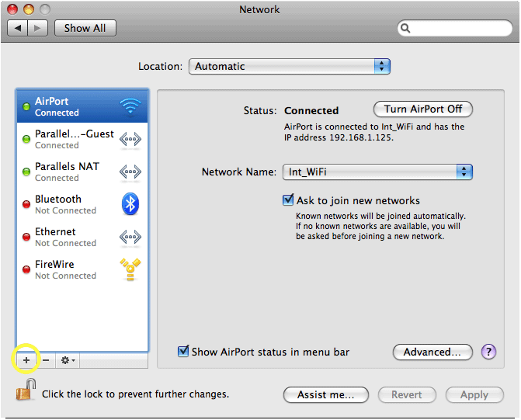The width and height of the screenshot is (521, 420).
Task: Click the minus button to remove service
Action: pyautogui.click(x=46, y=360)
